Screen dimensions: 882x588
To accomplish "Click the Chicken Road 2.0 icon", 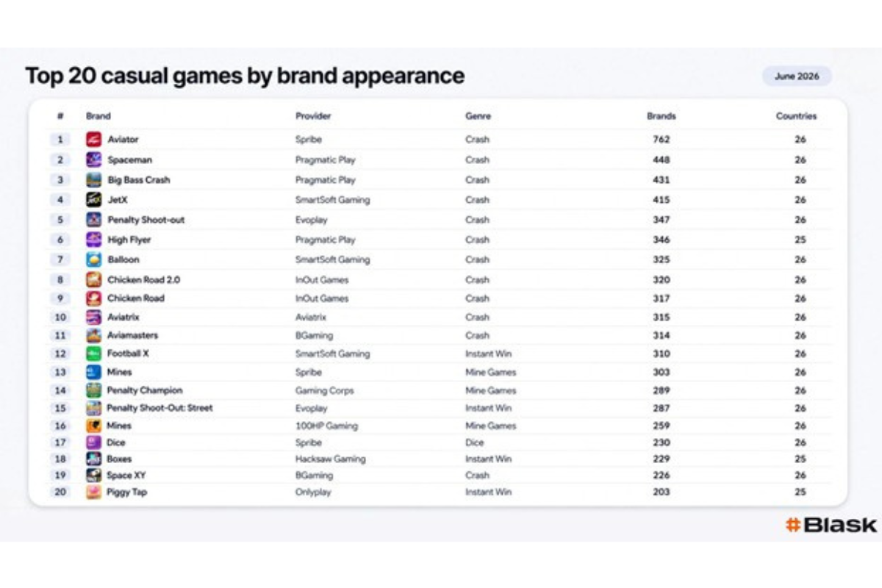I will tap(93, 279).
